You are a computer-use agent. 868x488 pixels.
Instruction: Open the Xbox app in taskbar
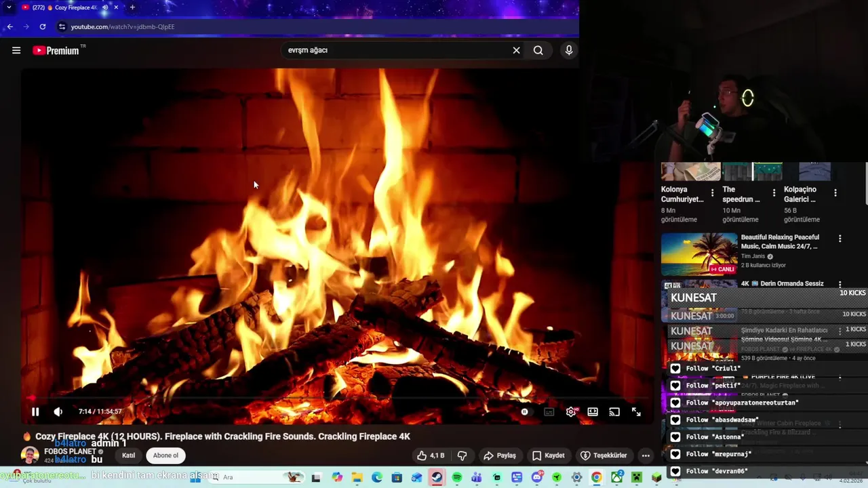point(617,477)
